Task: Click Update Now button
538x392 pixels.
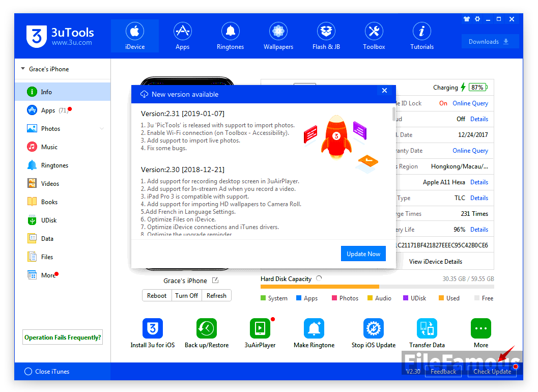Action: click(363, 254)
